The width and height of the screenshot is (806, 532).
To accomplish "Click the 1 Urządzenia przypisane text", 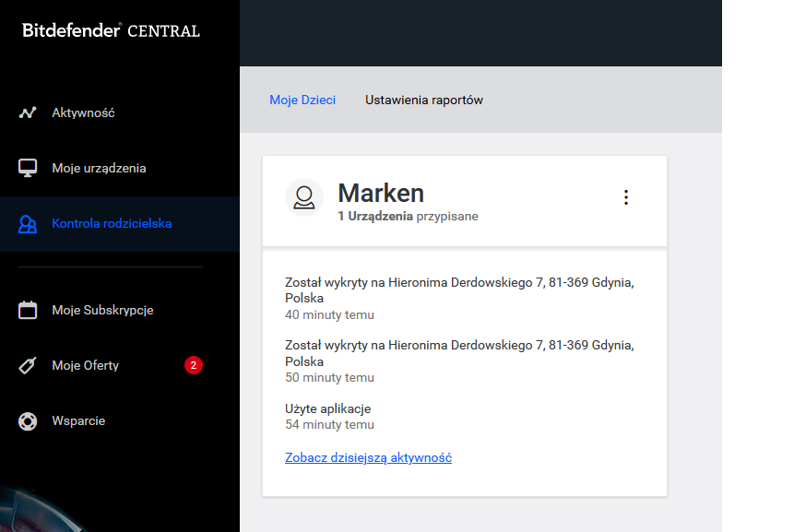I will 408,217.
